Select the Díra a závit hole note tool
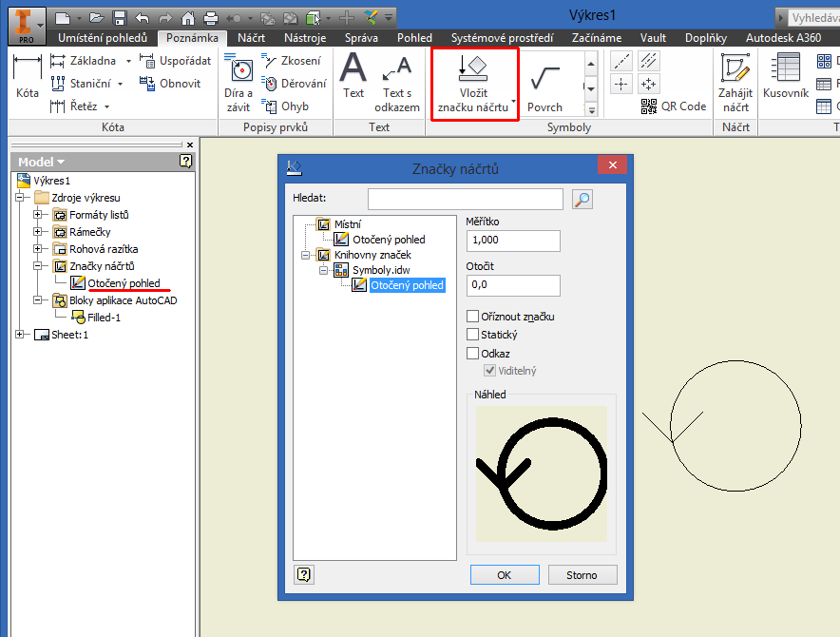Image resolution: width=840 pixels, height=637 pixels. [x=239, y=83]
